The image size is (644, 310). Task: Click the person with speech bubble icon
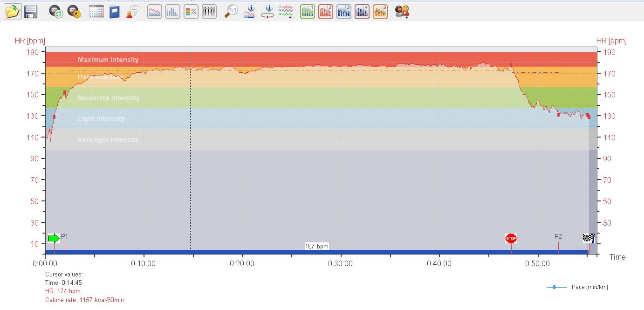132,12
